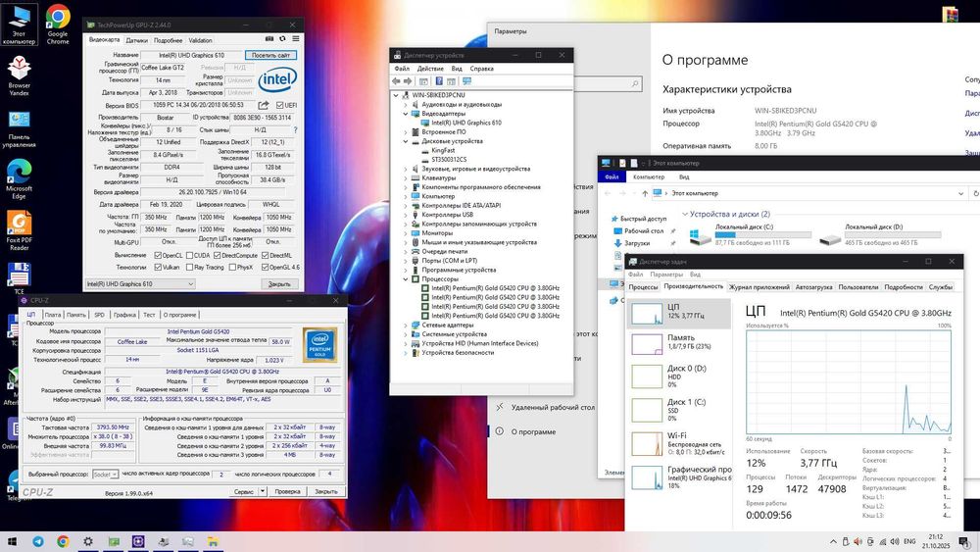Open Settings gear on taskbar
Viewport: 980px width, 552px height.
pyautogui.click(x=88, y=541)
